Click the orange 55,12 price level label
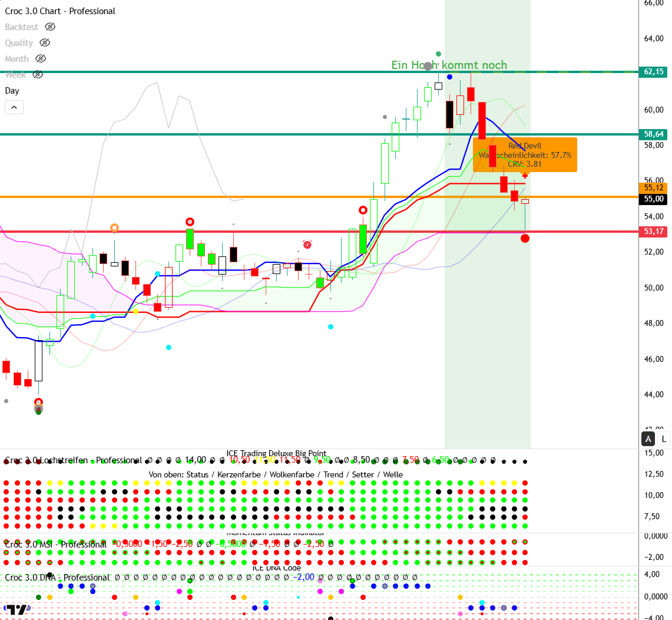The width and height of the screenshot is (672, 620). (654, 188)
